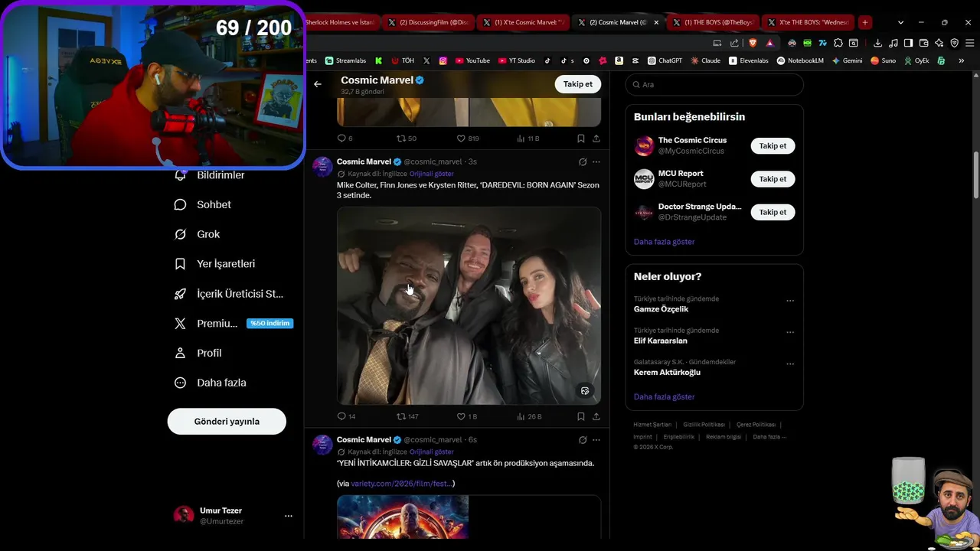Open İçerik Üreticisi Studio item
The image size is (980, 551).
click(229, 294)
